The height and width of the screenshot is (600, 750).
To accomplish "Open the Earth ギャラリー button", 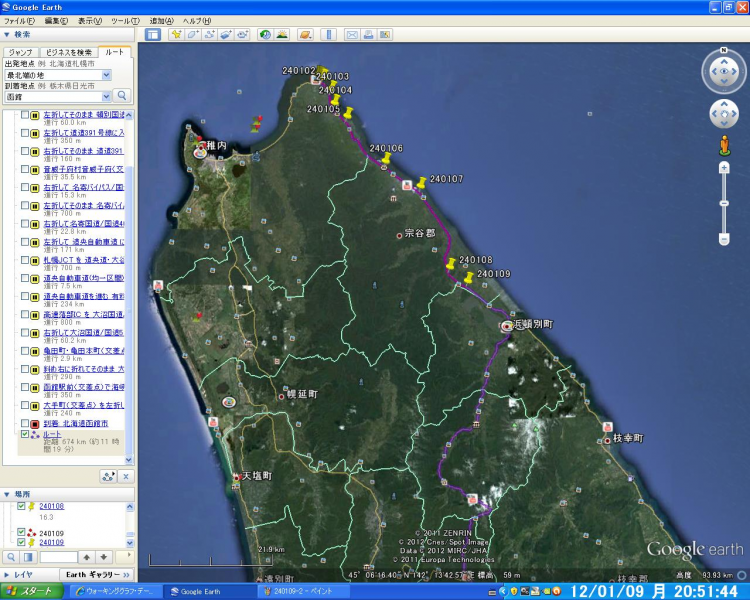I will (98, 575).
